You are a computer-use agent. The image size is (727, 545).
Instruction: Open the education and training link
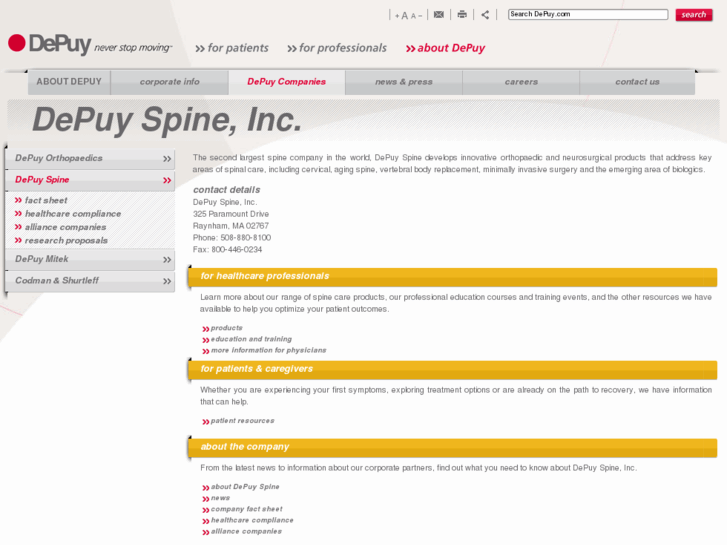tap(251, 339)
